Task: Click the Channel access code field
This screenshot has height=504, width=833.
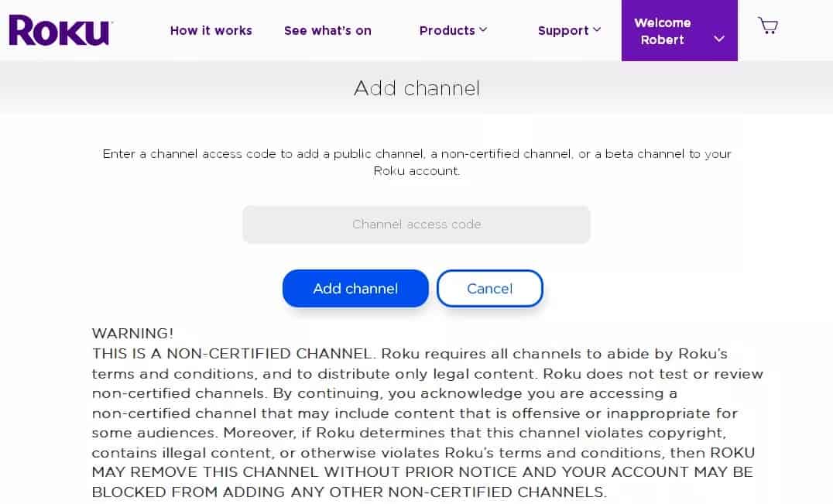Action: pos(416,225)
